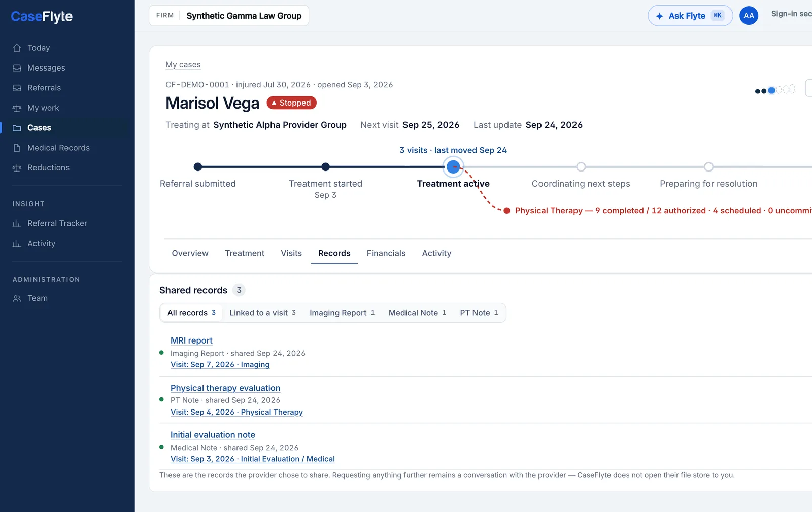Click the Treatment active timeline marker
The image size is (812, 512).
click(453, 167)
